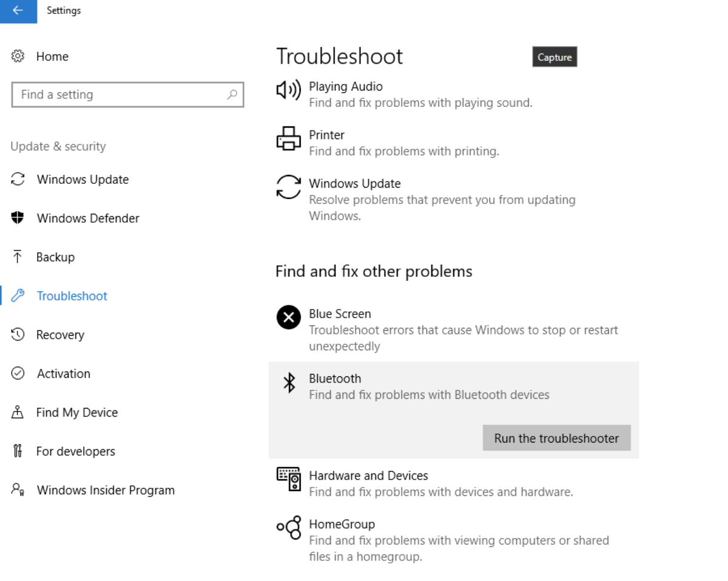Open Find My Device page

pos(76,413)
